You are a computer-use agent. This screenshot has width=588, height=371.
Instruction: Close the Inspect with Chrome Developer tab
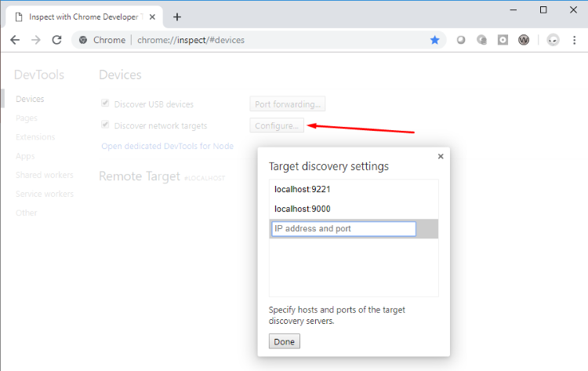[x=156, y=16]
